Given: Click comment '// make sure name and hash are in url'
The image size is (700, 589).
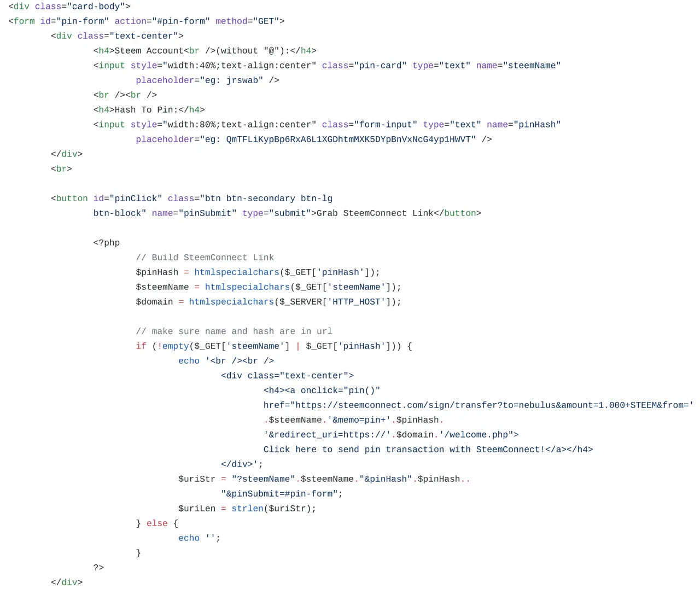Looking at the screenshot, I should tap(234, 331).
